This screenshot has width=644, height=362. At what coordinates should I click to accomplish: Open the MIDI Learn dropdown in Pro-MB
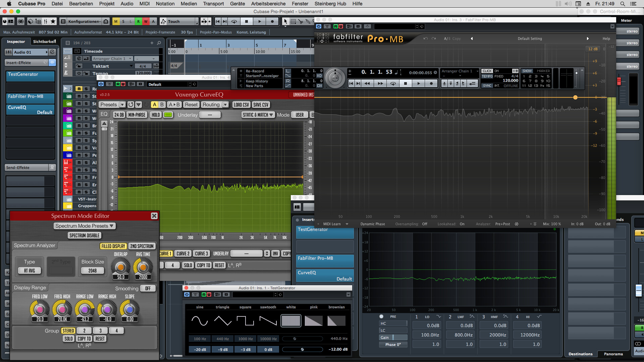tap(336, 224)
